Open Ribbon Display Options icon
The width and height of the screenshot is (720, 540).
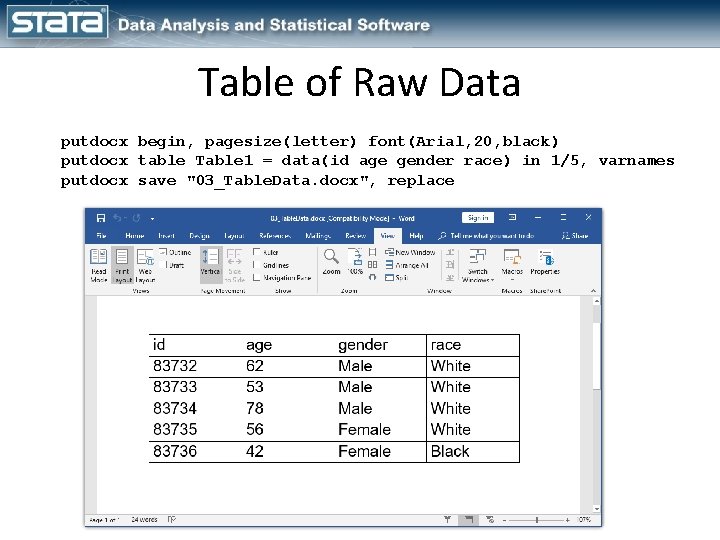(x=512, y=217)
